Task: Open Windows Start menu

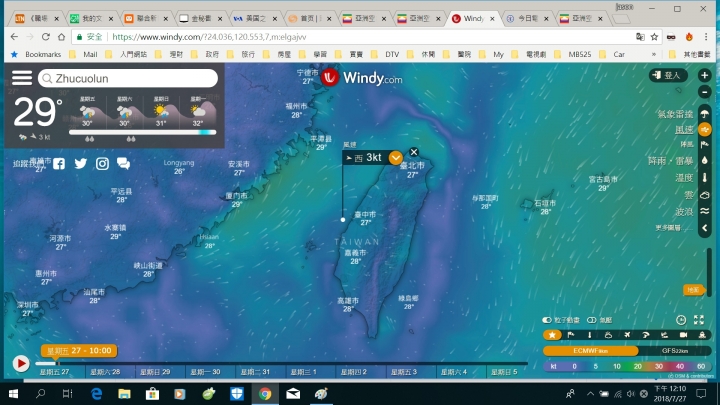Action: (13, 394)
